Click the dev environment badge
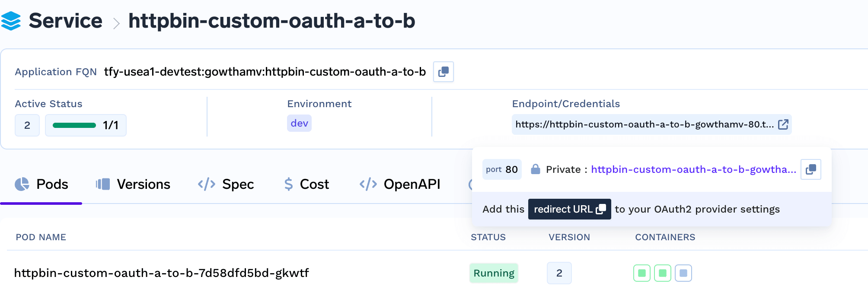868x299 pixels. pos(299,123)
